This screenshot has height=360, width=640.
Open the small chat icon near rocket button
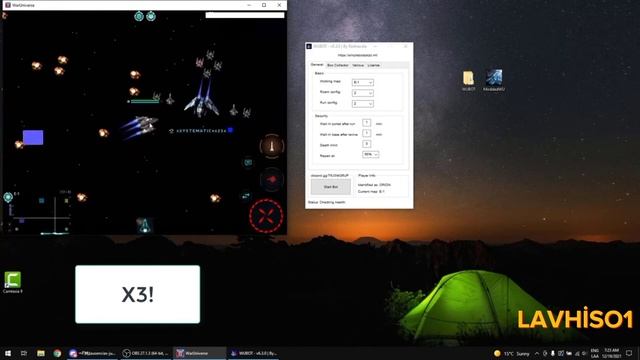(248, 162)
